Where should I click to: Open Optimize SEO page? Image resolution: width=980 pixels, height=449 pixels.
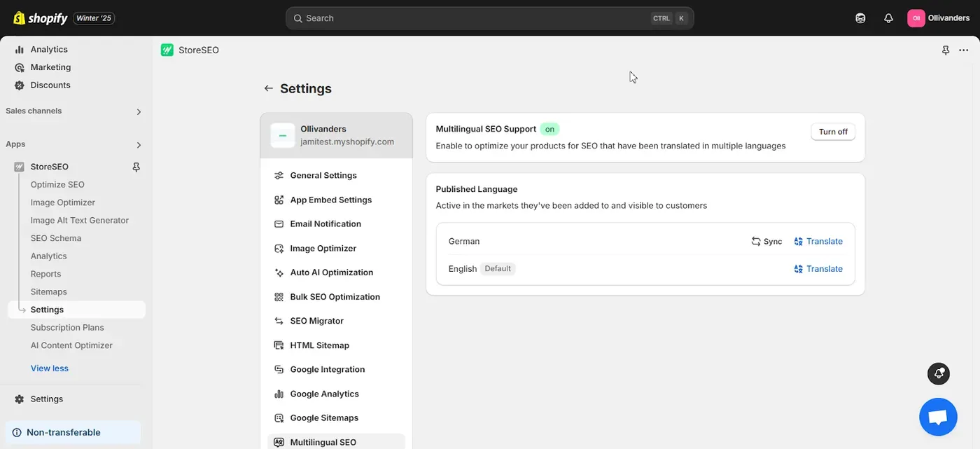tap(57, 185)
